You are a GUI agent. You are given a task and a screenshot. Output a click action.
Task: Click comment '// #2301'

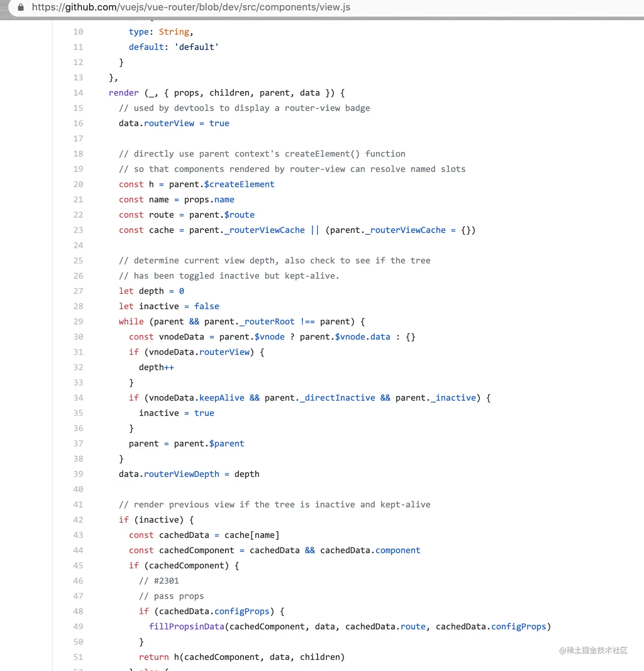[159, 581]
